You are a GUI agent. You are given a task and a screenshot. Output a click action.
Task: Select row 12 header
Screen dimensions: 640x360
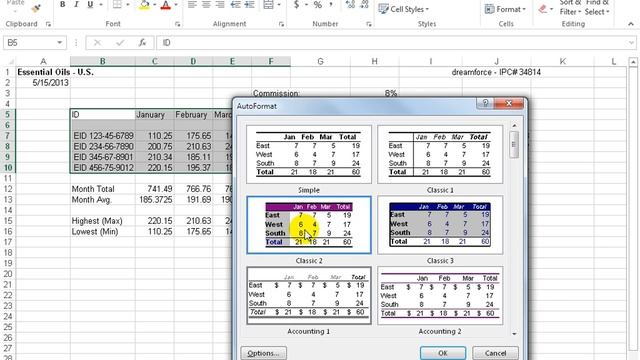pyautogui.click(x=7, y=189)
